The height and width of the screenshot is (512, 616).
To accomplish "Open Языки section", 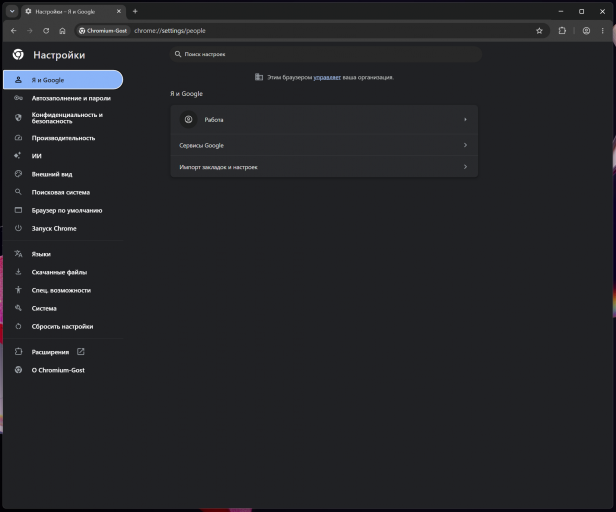I will (63, 254).
